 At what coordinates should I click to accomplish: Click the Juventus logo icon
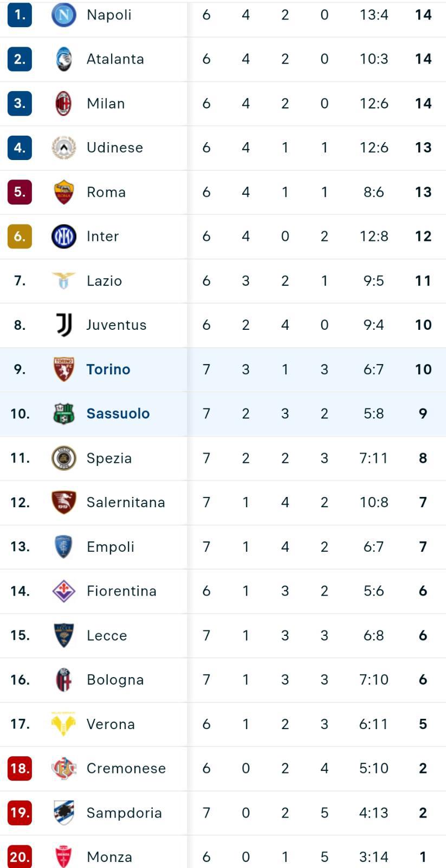[63, 324]
